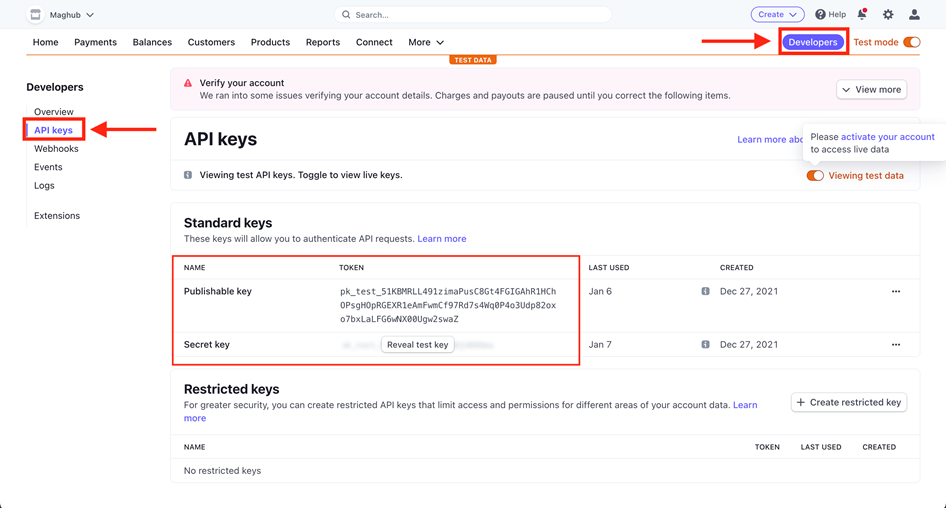Expand the More navigation menu
The image size is (946, 508).
point(425,42)
